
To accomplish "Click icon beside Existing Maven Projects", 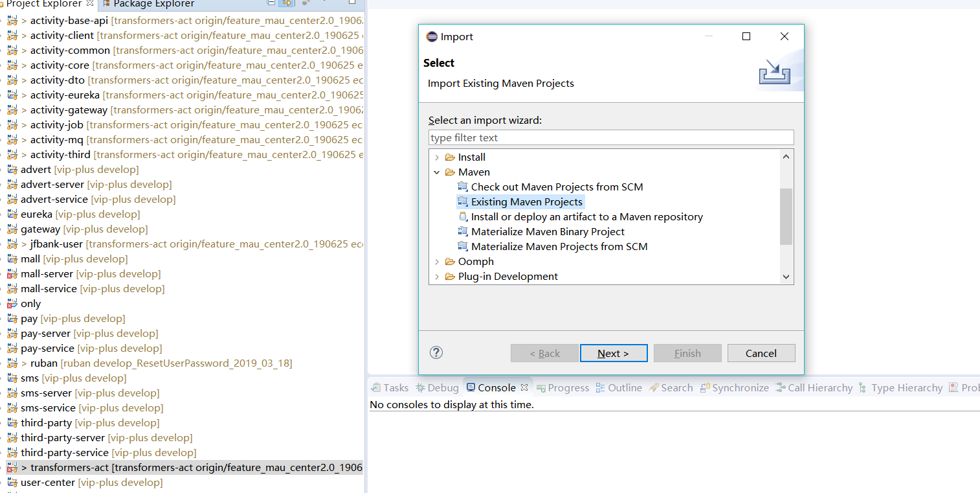I will pos(463,202).
